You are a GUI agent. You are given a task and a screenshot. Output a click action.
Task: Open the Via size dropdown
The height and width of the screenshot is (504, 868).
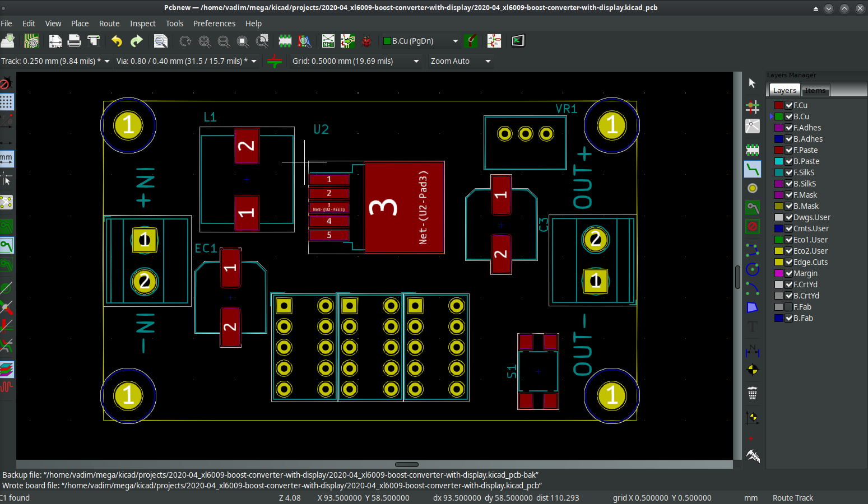pos(187,61)
